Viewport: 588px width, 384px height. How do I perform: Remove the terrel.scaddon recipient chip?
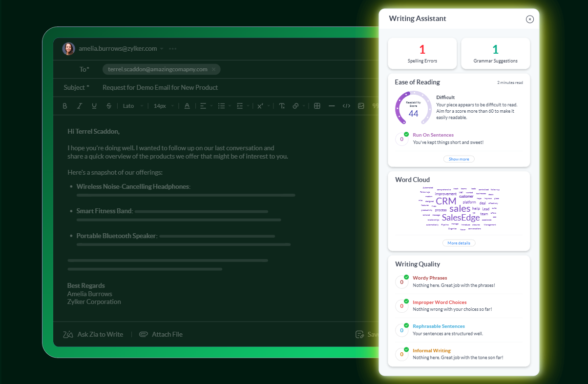tap(213, 69)
